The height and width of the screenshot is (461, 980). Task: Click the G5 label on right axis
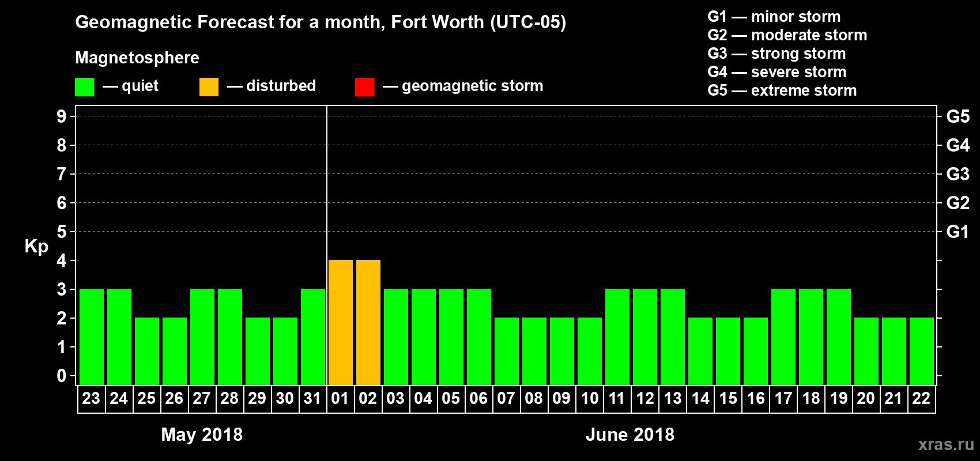pyautogui.click(x=958, y=116)
